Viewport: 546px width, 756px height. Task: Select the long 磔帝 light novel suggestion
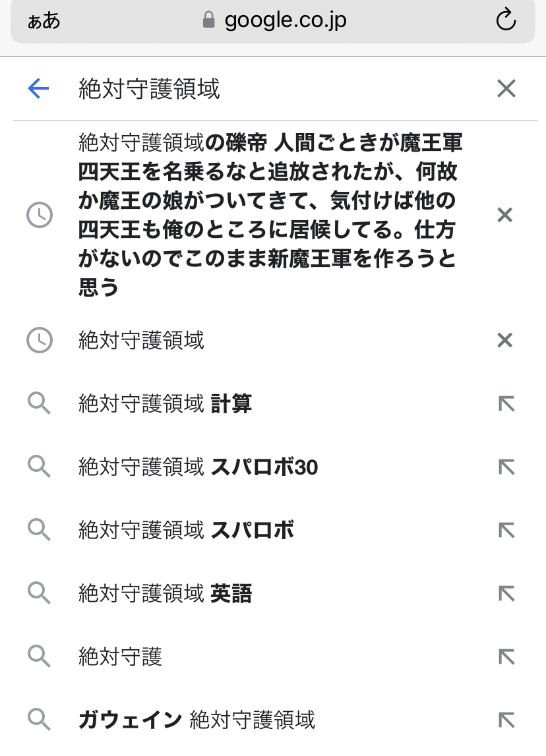270,215
